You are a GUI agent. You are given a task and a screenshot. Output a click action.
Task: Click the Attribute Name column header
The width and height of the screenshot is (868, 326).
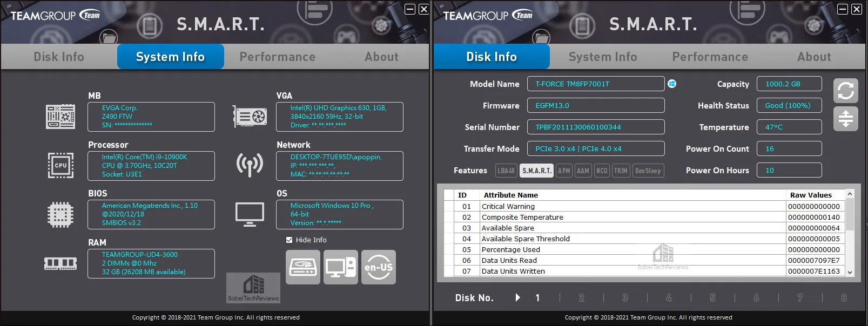click(633, 195)
